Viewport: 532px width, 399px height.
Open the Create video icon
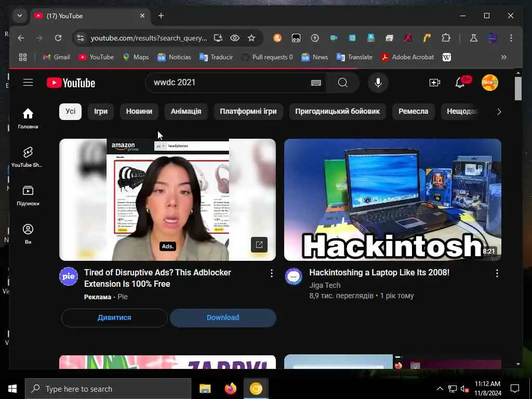click(x=434, y=83)
